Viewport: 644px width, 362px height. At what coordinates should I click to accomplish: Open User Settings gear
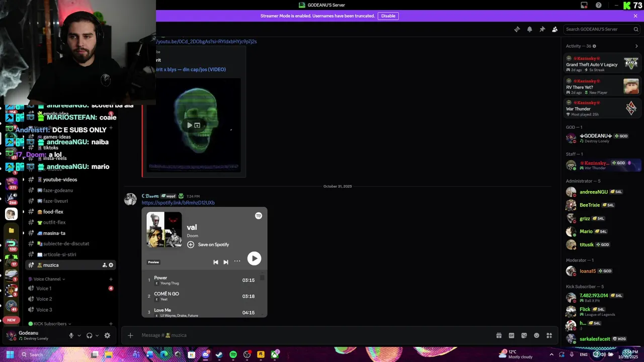tap(107, 335)
